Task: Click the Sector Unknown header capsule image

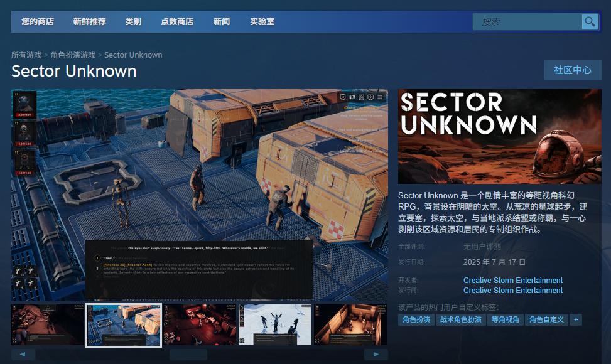Action: (x=499, y=136)
